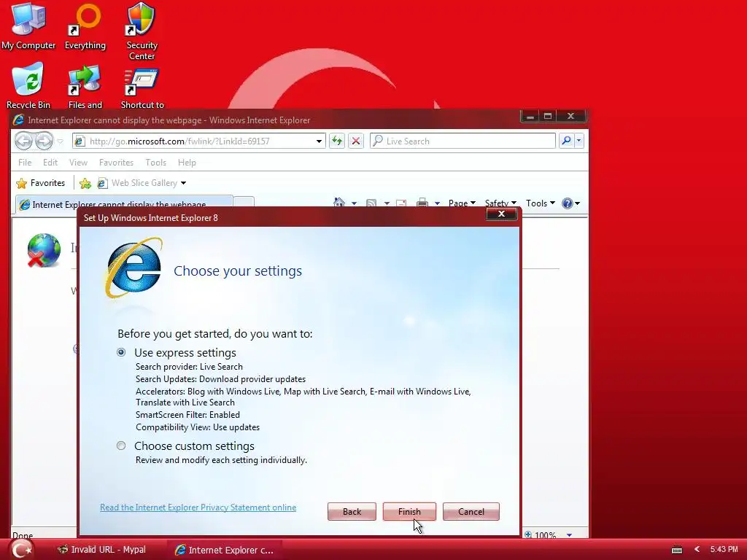Open search provider dropdown arrow
The width and height of the screenshot is (747, 560).
[x=578, y=141]
